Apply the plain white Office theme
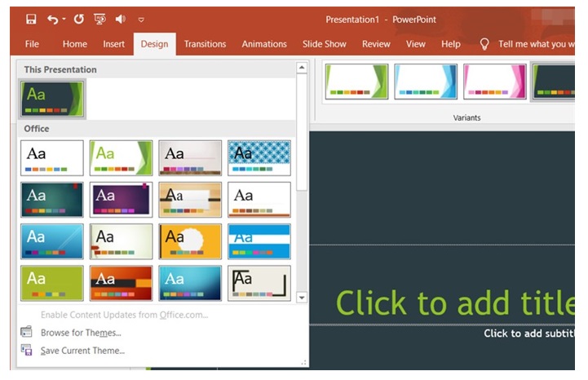The width and height of the screenshot is (588, 380). tap(52, 158)
